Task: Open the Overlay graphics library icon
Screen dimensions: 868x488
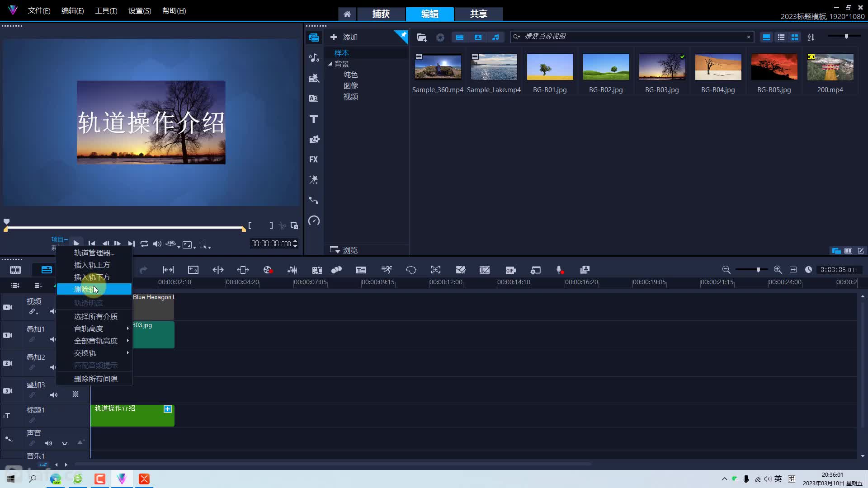Action: (x=314, y=139)
